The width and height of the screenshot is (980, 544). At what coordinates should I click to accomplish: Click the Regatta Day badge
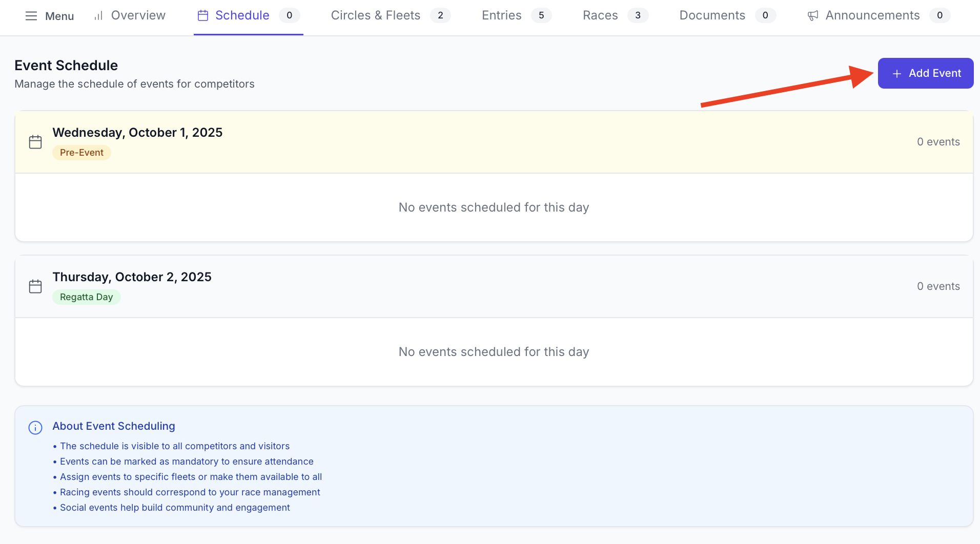point(86,297)
